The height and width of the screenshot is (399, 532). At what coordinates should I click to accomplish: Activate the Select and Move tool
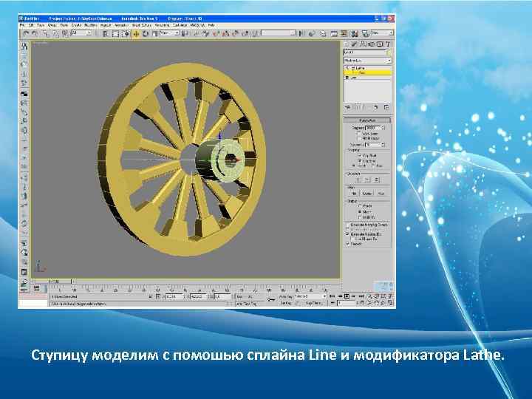point(136,33)
